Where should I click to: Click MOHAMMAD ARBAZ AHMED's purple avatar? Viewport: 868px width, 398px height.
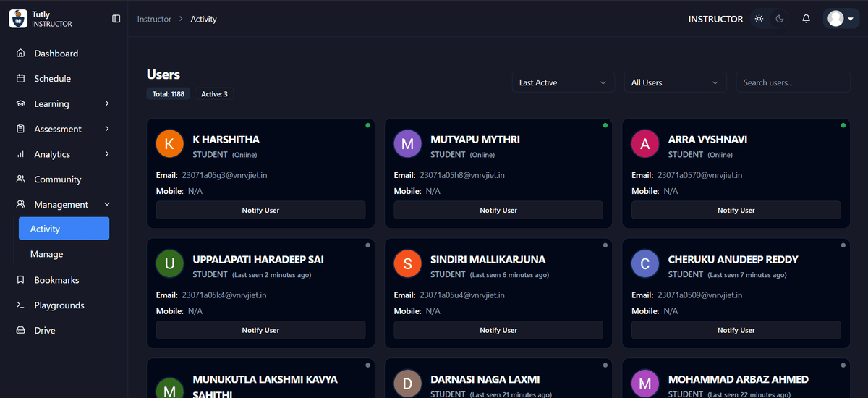645,384
